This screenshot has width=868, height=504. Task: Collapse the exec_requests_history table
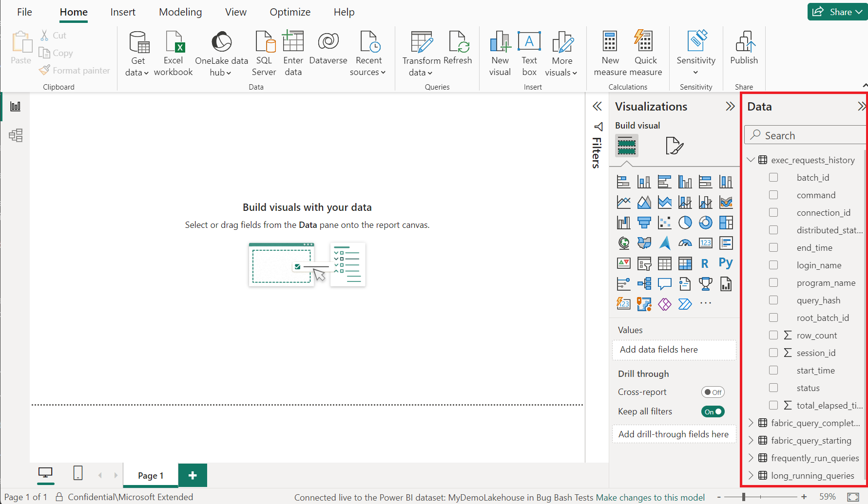tap(751, 160)
